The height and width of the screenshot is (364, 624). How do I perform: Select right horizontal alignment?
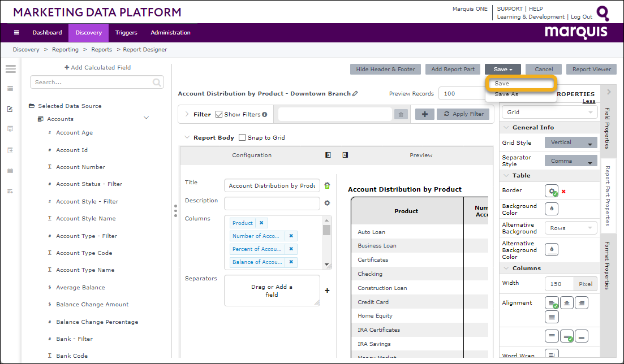582,303
